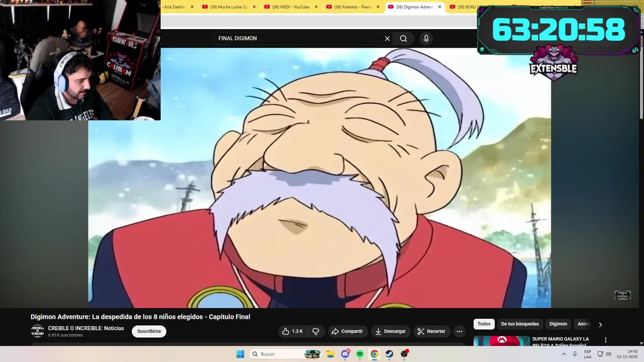
Task: Close the Digimon Adventure tab
Action: coord(440,7)
